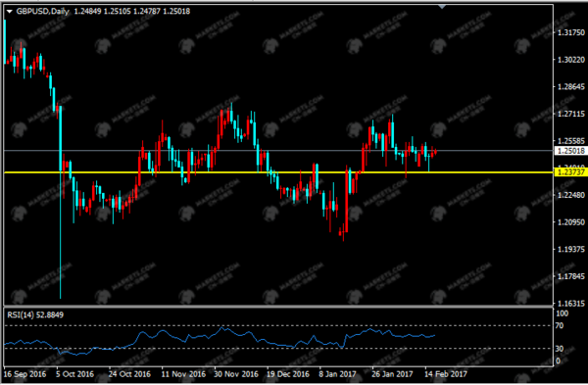
Task: Click the 26 Jan 2017 date label
Action: (x=392, y=374)
